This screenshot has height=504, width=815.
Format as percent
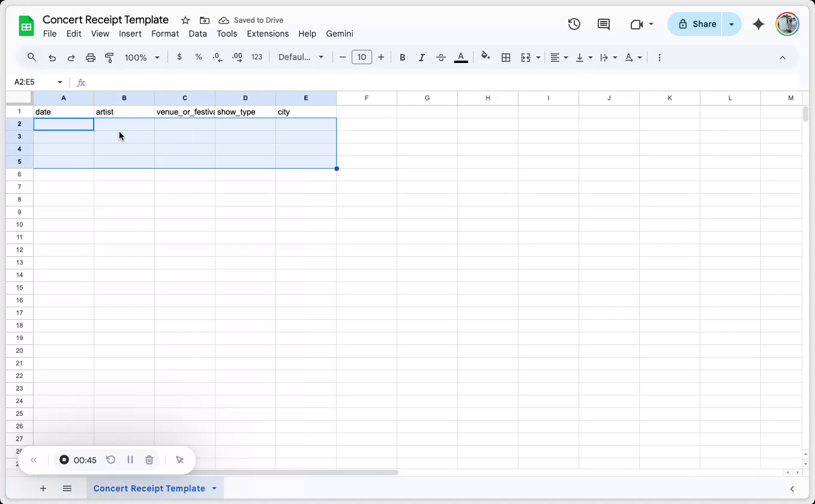(x=199, y=57)
